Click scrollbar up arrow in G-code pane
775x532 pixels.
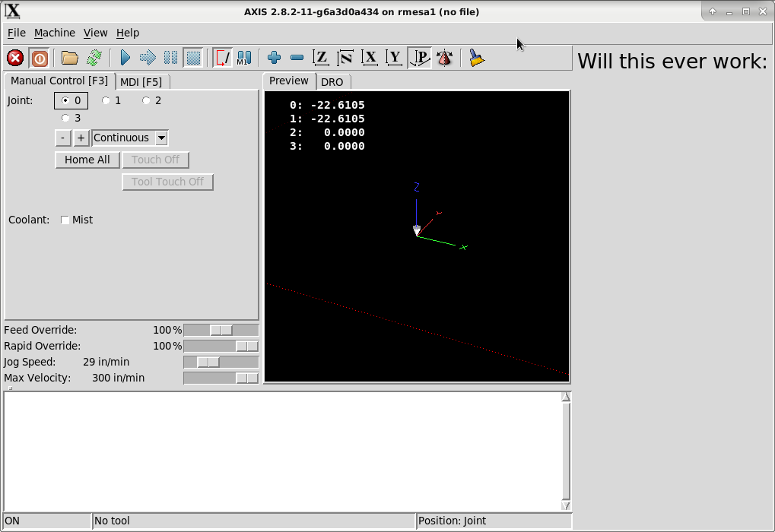(566, 397)
